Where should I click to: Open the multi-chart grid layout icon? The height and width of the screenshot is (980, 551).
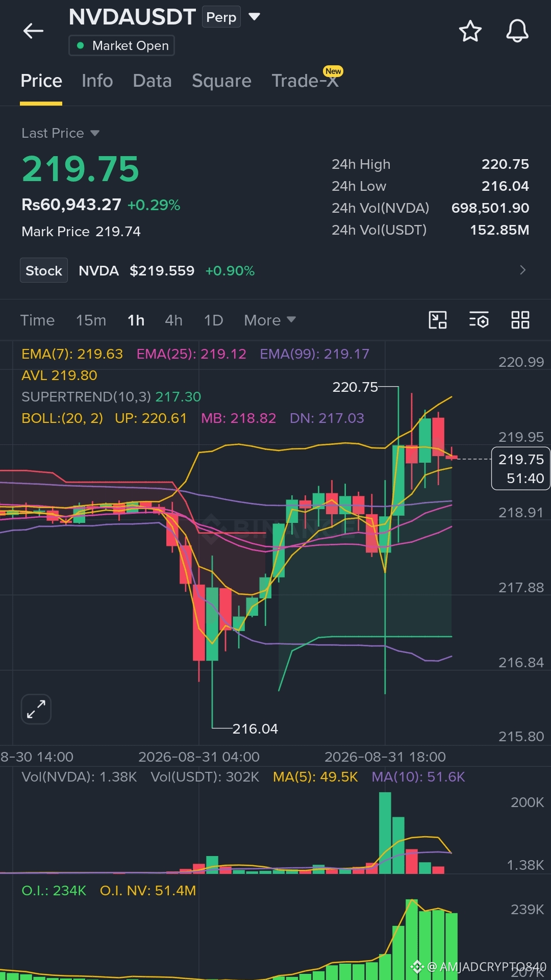pos(520,320)
